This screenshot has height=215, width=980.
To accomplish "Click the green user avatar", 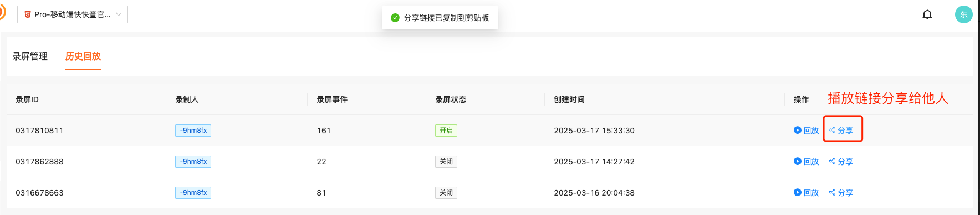I will (x=964, y=14).
